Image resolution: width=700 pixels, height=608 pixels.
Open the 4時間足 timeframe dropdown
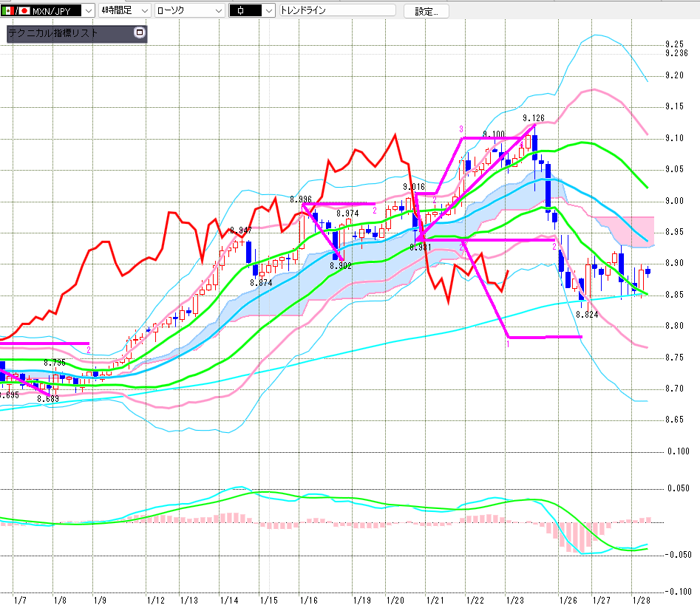[143, 10]
